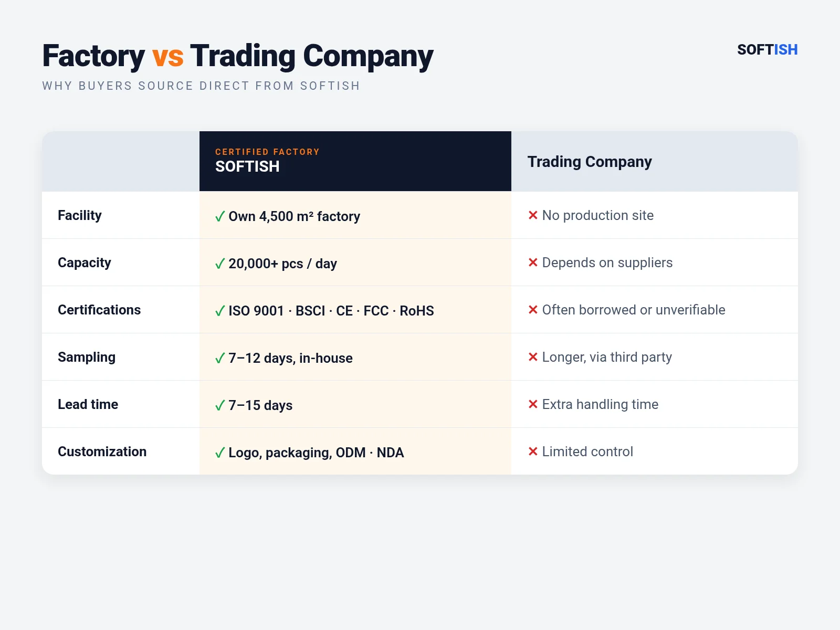Image resolution: width=840 pixels, height=630 pixels.
Task: Select the SOFTISH certified factory column header
Action: [355, 161]
